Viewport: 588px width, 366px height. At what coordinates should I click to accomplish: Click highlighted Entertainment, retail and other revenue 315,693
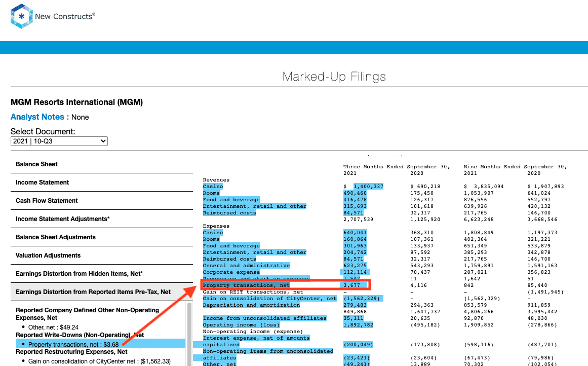pyautogui.click(x=355, y=206)
